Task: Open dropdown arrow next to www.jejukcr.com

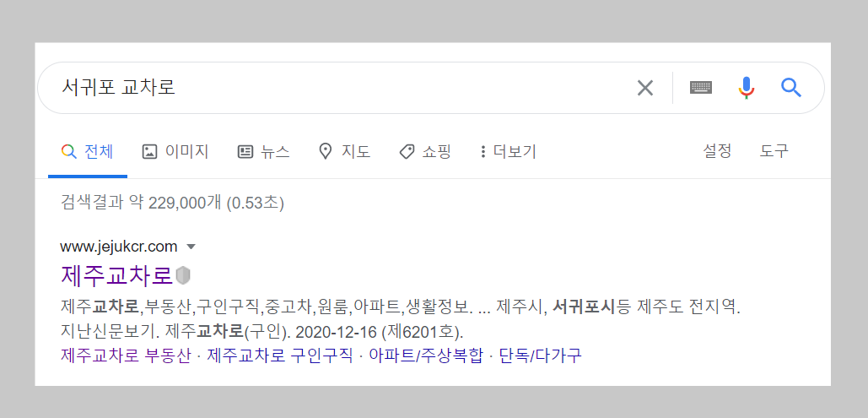Action: [191, 246]
